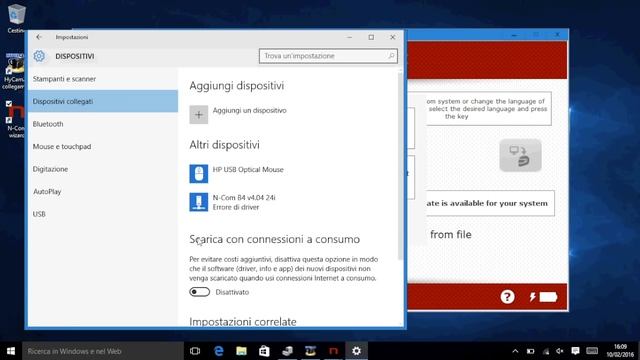The image size is (640, 360).
Task: Open the Recycle Bin desktop icon
Action: [16, 18]
